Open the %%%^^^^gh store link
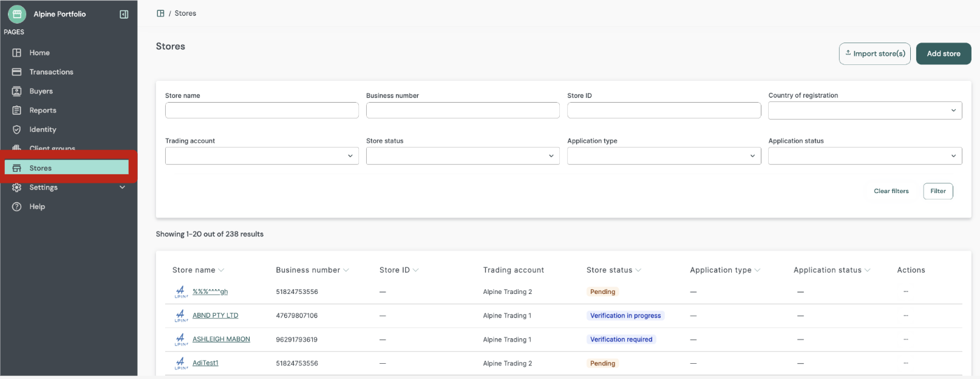The height and width of the screenshot is (379, 980). [210, 292]
